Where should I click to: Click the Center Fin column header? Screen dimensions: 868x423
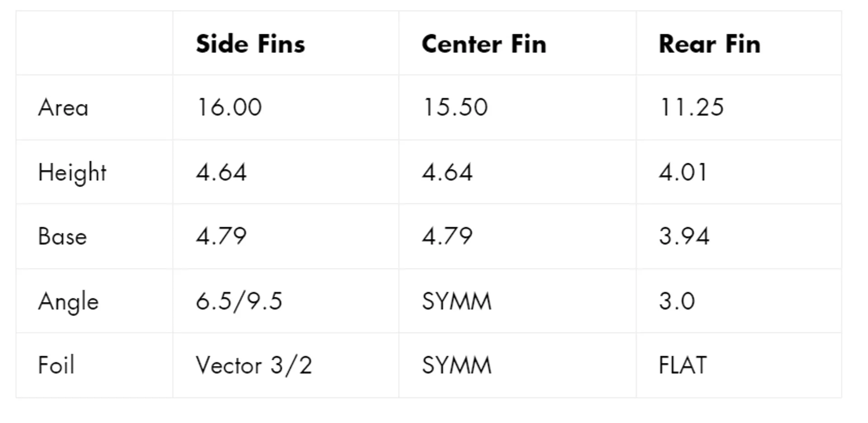click(x=484, y=44)
